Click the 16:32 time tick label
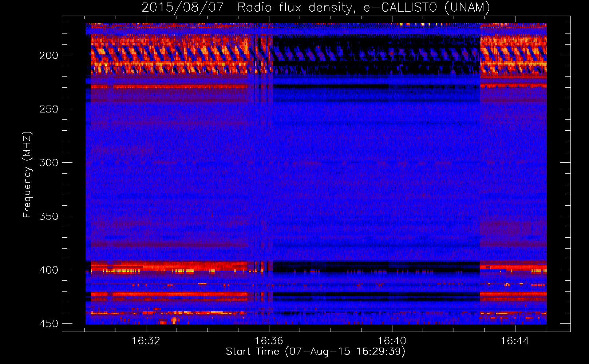 click(146, 341)
